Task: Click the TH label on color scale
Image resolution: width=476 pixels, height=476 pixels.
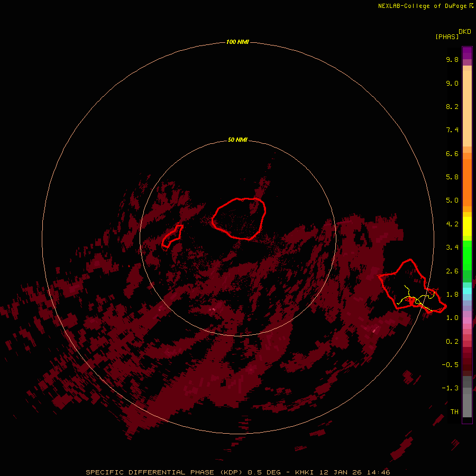Action: point(454,412)
